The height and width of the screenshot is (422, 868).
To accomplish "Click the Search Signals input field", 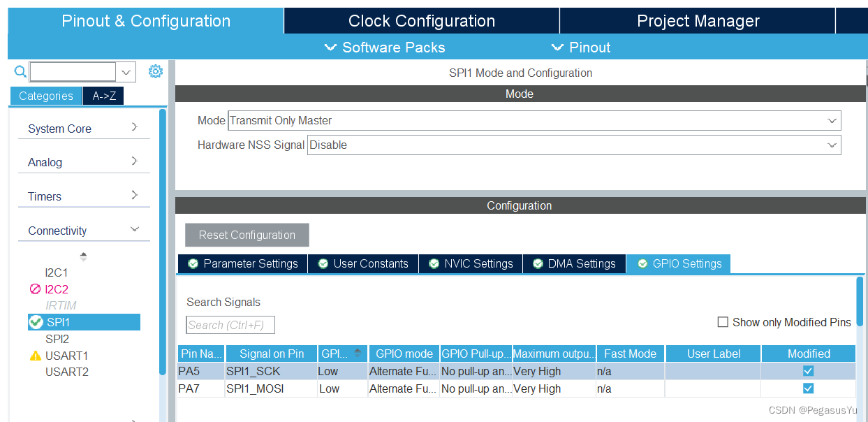I will [x=230, y=325].
